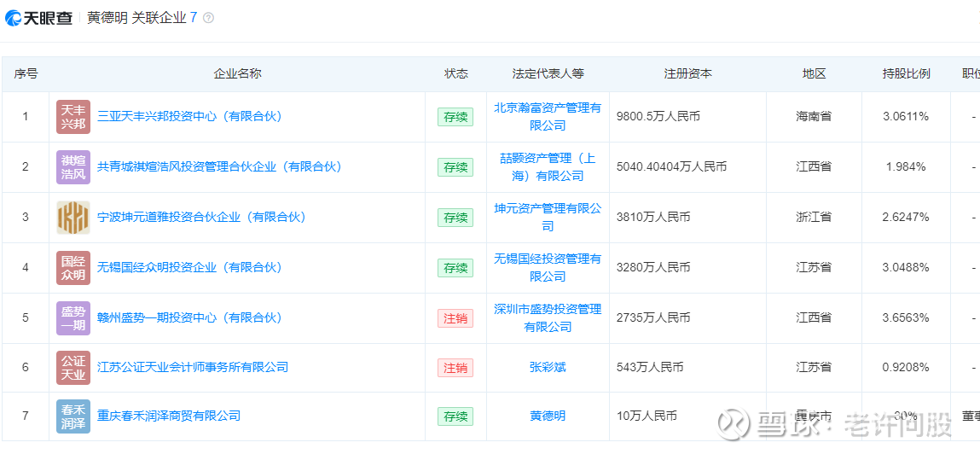
Task: Open 北京瀚富资产管理有限公司 representative link
Action: click(548, 117)
